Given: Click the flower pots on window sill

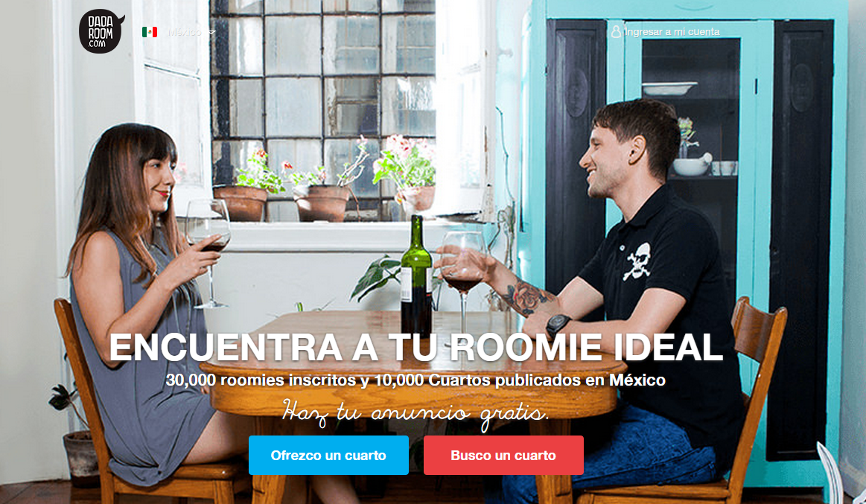Looking at the screenshot, I should (x=326, y=188).
